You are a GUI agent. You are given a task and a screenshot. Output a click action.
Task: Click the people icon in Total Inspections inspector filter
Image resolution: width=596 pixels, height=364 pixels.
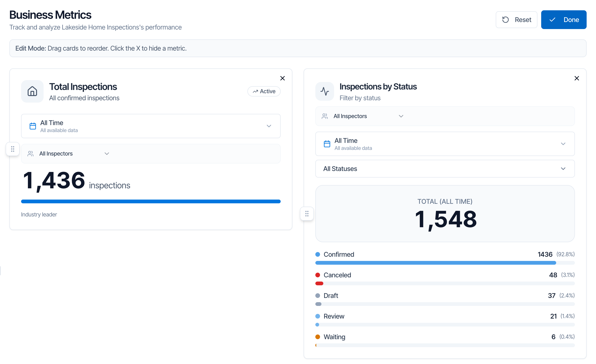(30, 154)
